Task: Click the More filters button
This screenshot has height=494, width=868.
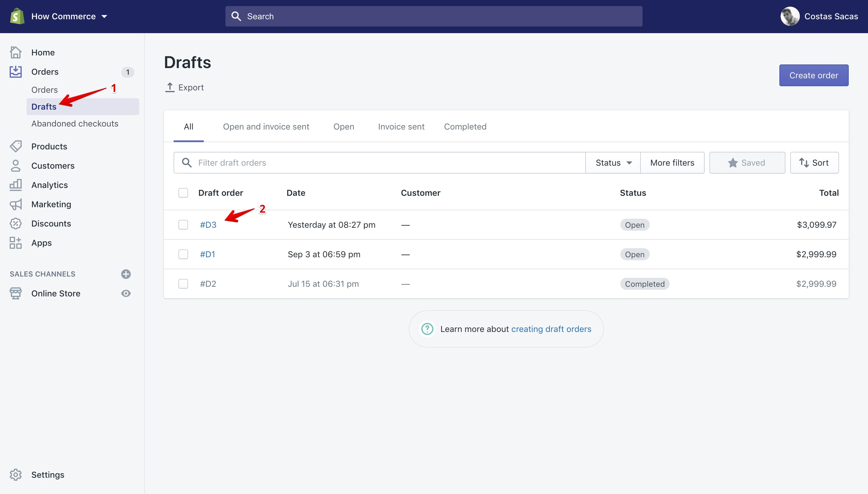Action: click(x=672, y=163)
